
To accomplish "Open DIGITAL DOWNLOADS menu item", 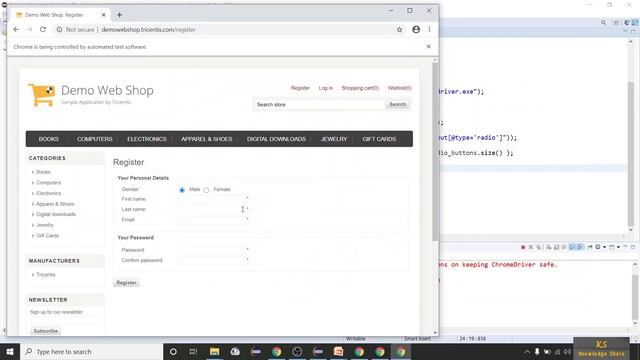I will click(276, 139).
